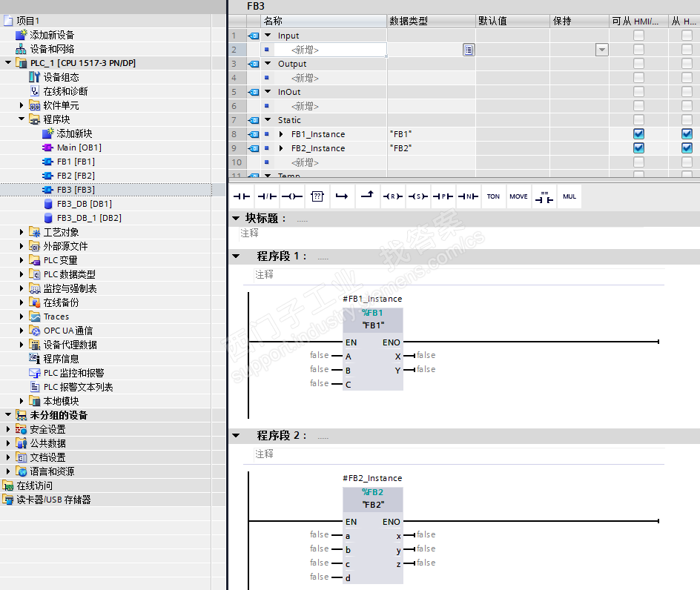This screenshot has height=590, width=700.
Task: Insert a MUL instruction
Action: [x=569, y=196]
